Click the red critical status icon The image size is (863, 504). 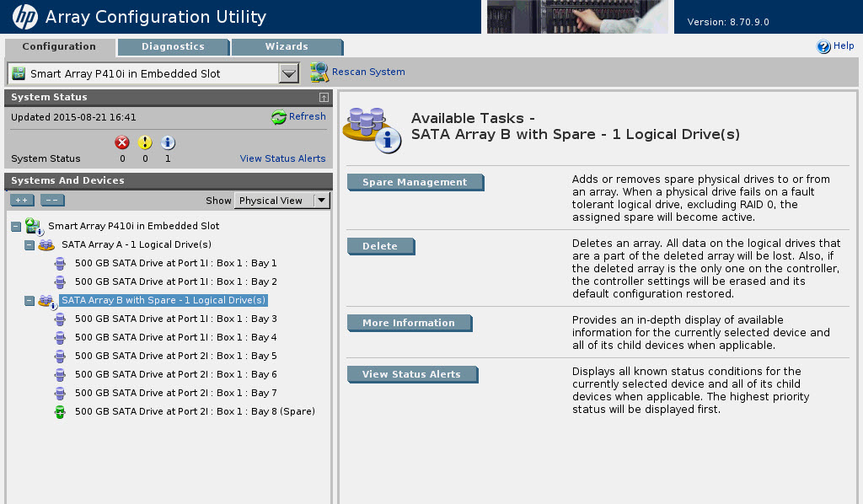point(122,142)
